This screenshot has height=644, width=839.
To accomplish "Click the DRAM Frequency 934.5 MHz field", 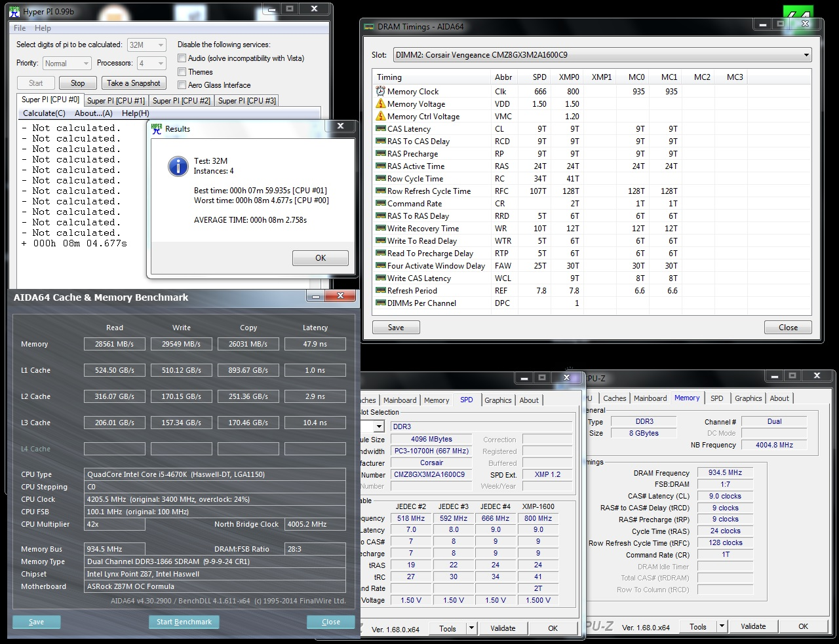I will pos(725,472).
